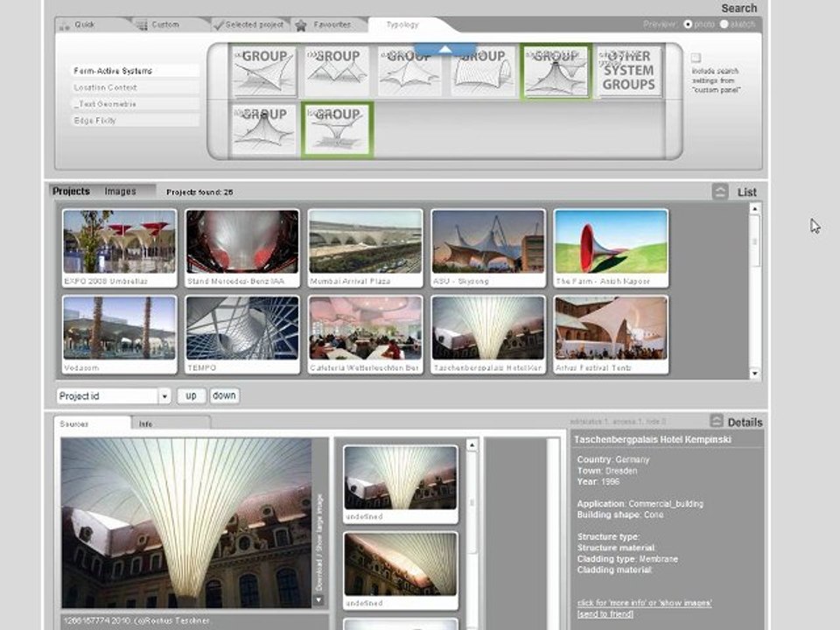Switch to the Selected project tab
This screenshot has width=840, height=630.
click(254, 24)
